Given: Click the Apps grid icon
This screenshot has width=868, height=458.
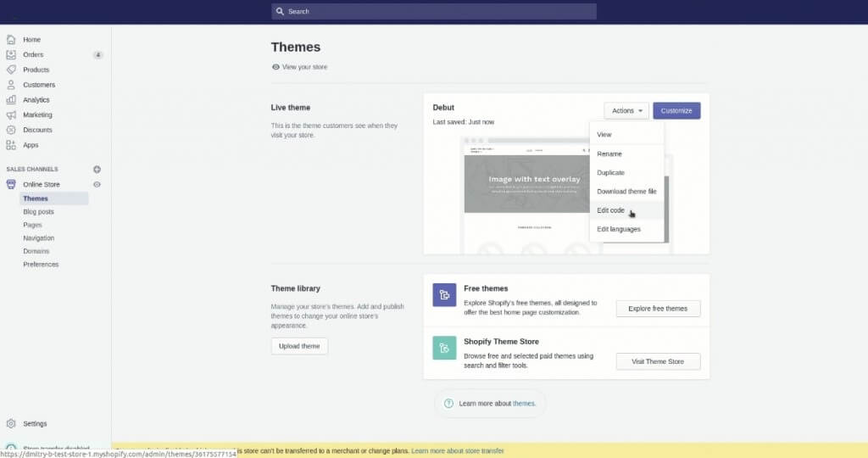Looking at the screenshot, I should point(11,144).
